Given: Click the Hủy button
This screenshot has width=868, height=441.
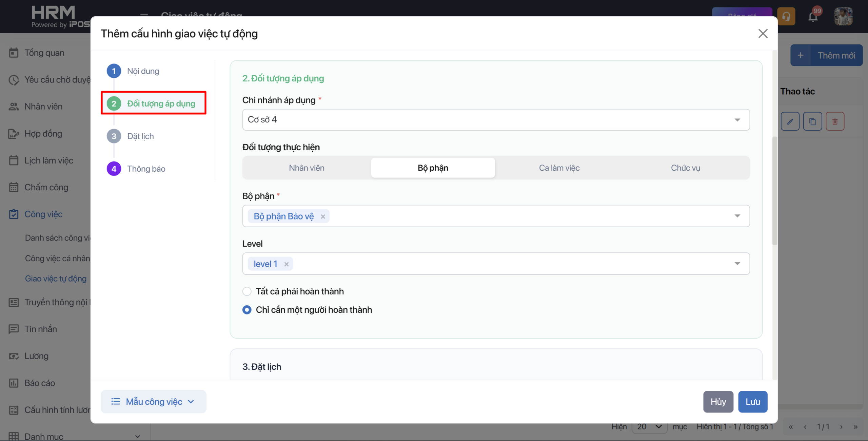Looking at the screenshot, I should coord(718,402).
